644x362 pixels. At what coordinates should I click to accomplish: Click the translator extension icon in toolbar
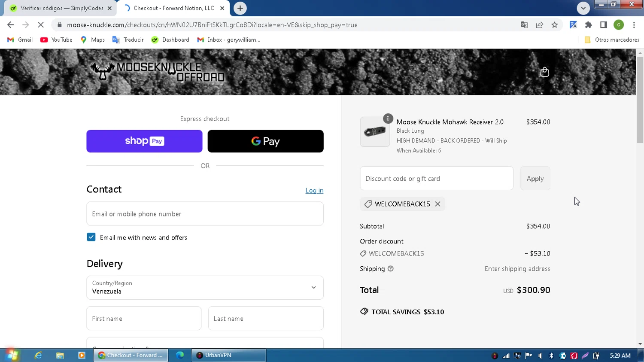tap(573, 25)
